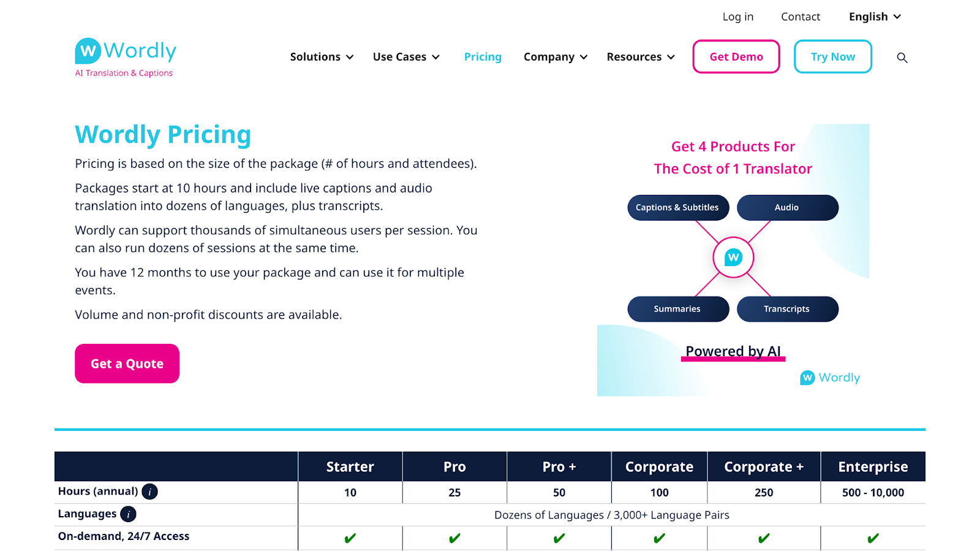Click info icon next to Hours (annual)
This screenshot has width=980, height=551.
click(x=149, y=492)
